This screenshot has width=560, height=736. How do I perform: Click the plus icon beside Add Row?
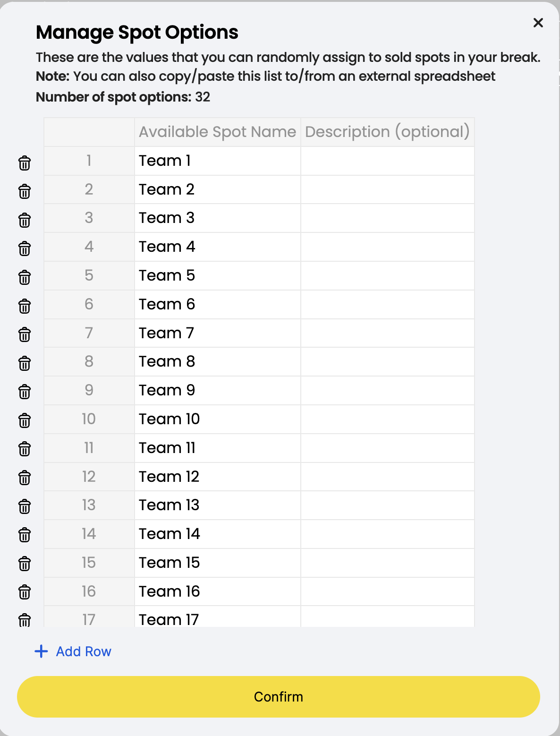[x=42, y=651]
